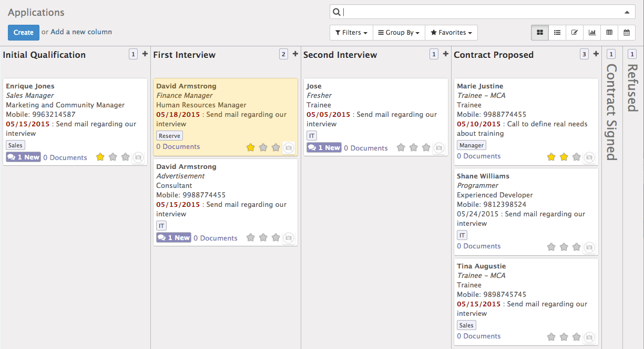Open the Group By dropdown
The width and height of the screenshot is (644, 349).
pyautogui.click(x=398, y=32)
